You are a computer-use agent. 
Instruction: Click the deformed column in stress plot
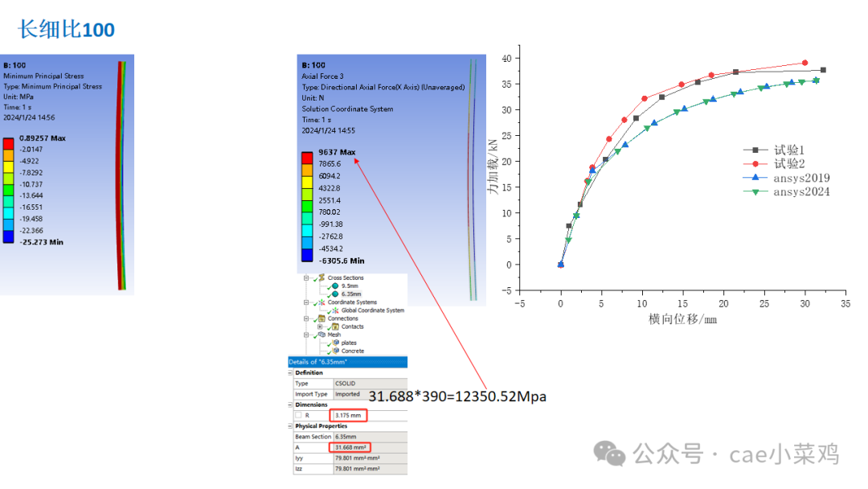tap(121, 175)
